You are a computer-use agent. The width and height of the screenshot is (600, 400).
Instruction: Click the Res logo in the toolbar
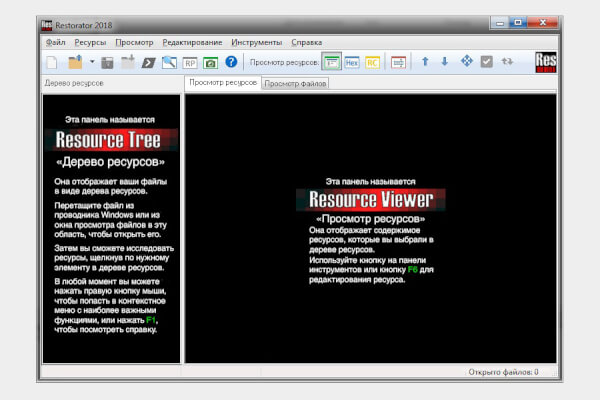[x=546, y=62]
